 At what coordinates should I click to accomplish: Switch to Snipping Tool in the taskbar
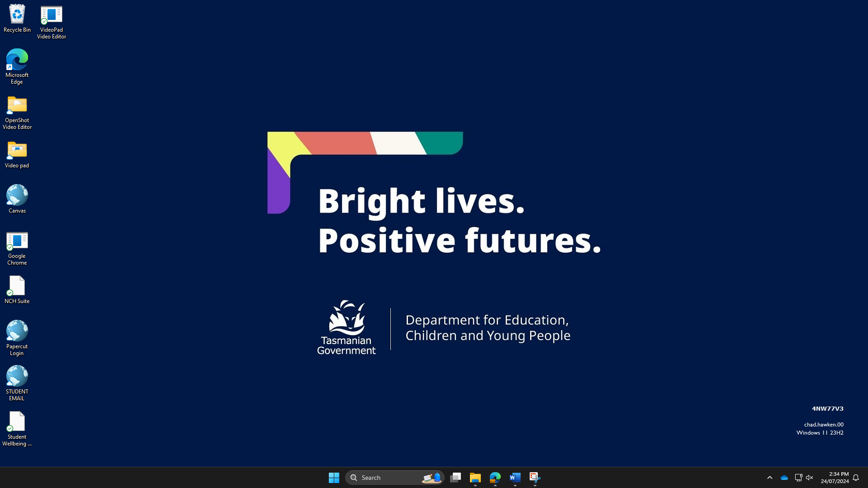click(x=535, y=478)
